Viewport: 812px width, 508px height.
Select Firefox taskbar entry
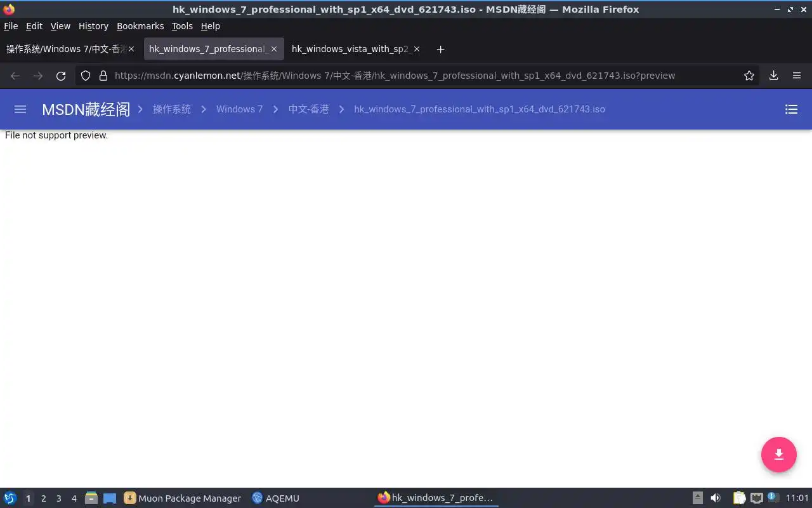coord(436,498)
